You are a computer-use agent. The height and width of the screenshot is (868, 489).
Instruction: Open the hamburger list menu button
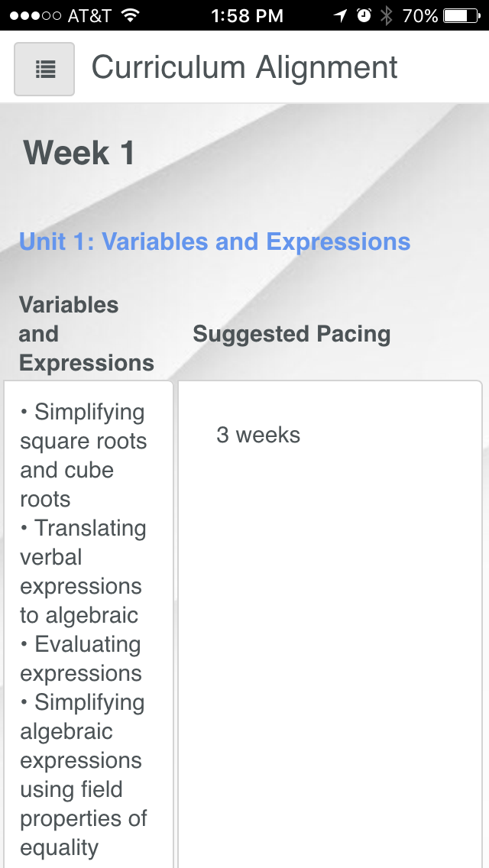pos(44,70)
